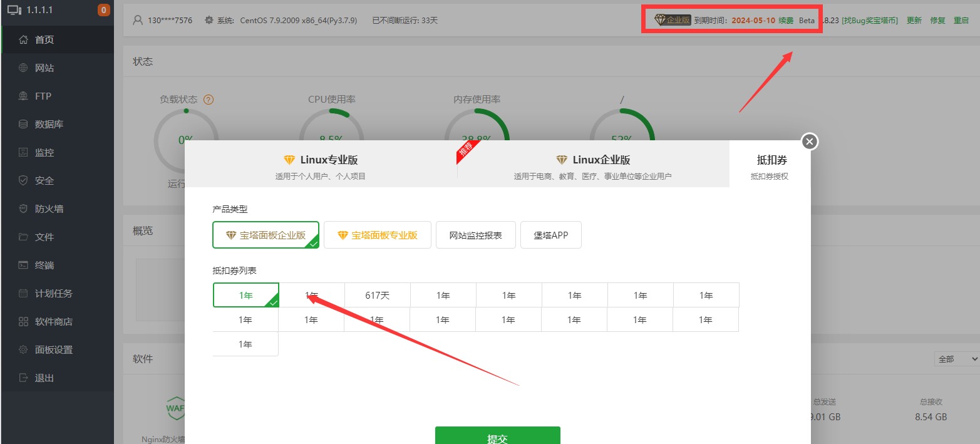The height and width of the screenshot is (444, 980).
Task: Click the orange 0 notification badge
Action: point(104,10)
